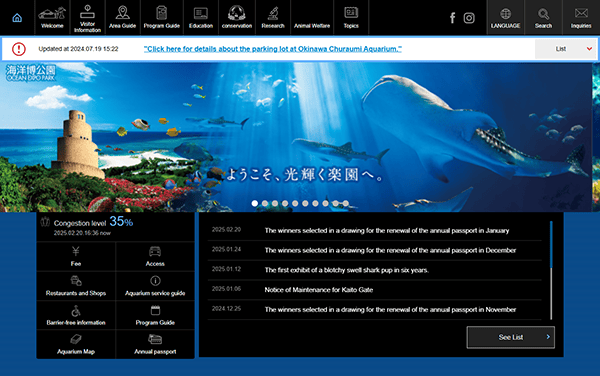
Task: Select the eighth carousel slide dot
Action: [x=325, y=203]
